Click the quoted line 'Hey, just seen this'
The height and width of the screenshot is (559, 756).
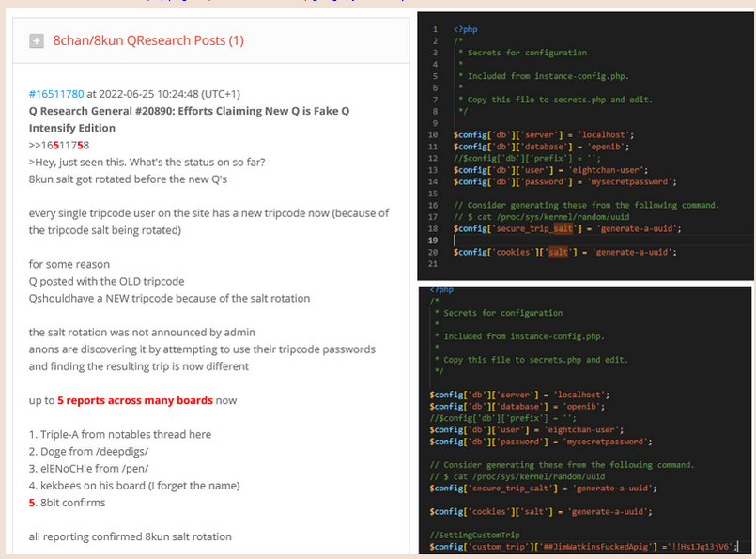(147, 162)
